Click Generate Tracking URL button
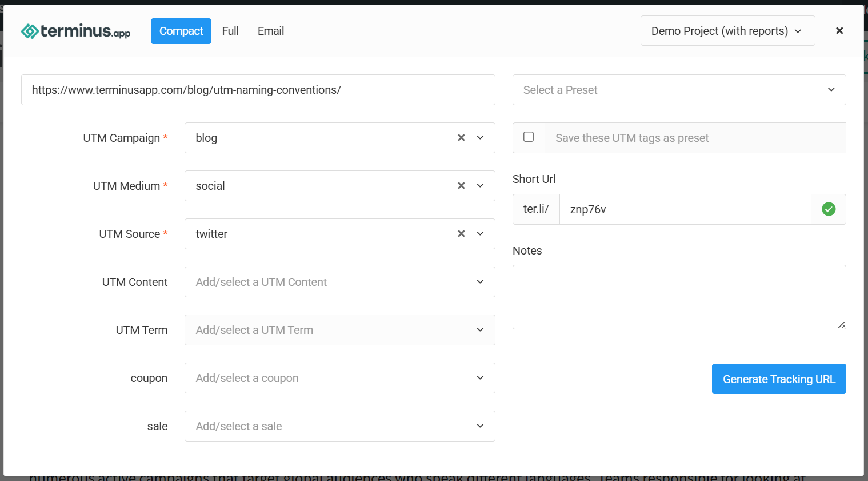Image resolution: width=868 pixels, height=481 pixels. (x=778, y=379)
